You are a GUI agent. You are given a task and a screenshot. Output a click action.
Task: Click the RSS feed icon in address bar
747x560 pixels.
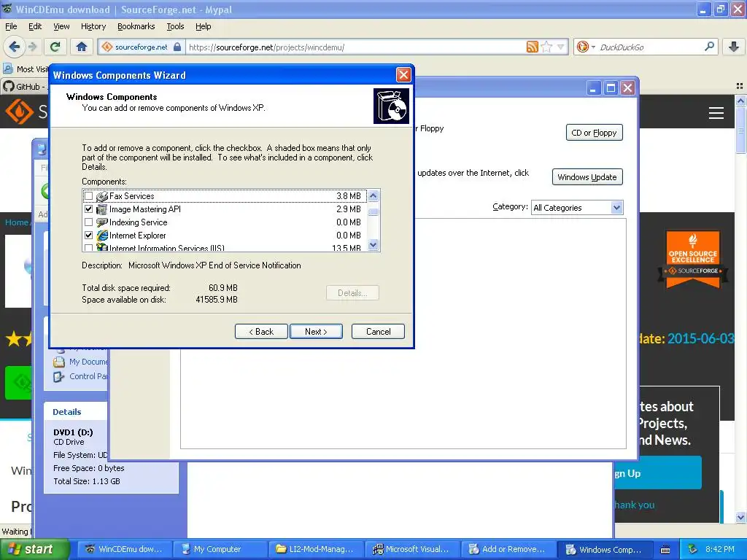(532, 47)
